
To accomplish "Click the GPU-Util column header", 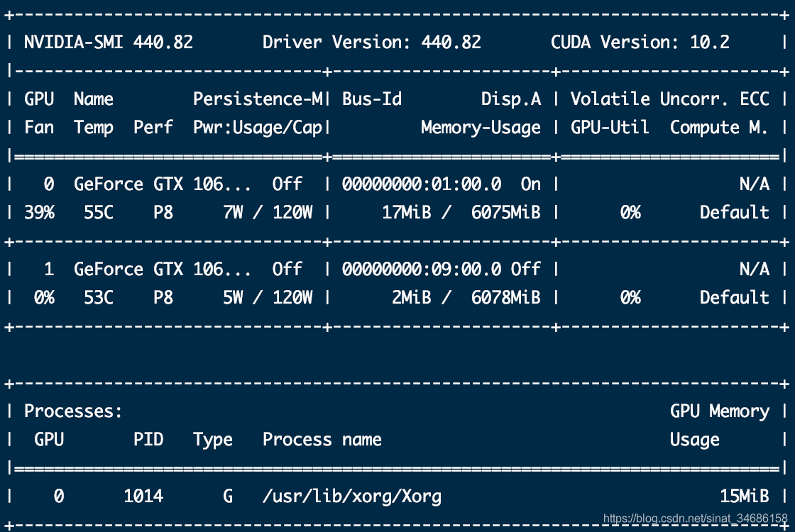I will click(x=610, y=128).
